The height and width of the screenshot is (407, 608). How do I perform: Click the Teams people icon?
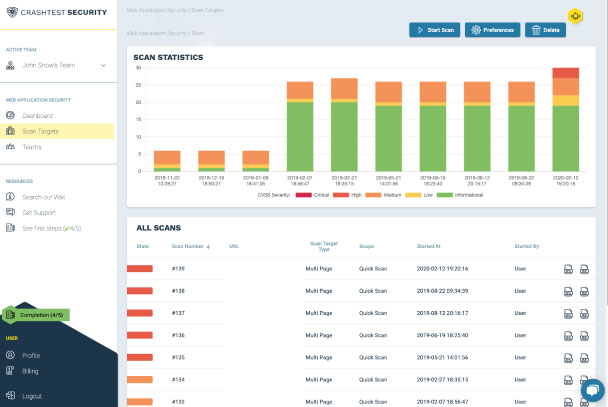(x=10, y=147)
